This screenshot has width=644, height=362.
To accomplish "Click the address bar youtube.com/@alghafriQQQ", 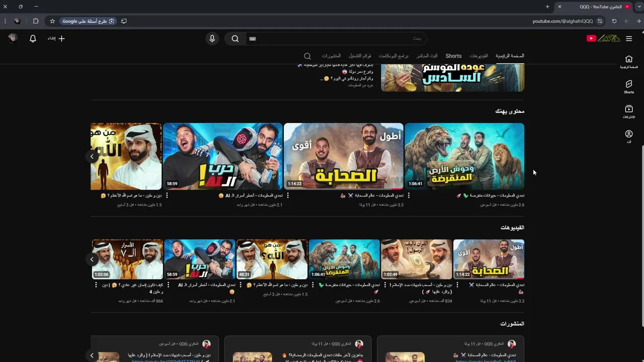I will [562, 21].
